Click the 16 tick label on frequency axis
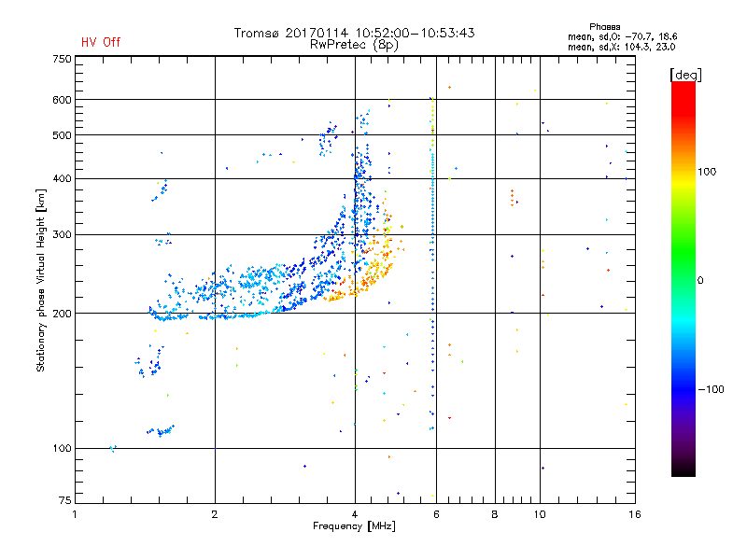This screenshot has width=747, height=560. point(635,514)
